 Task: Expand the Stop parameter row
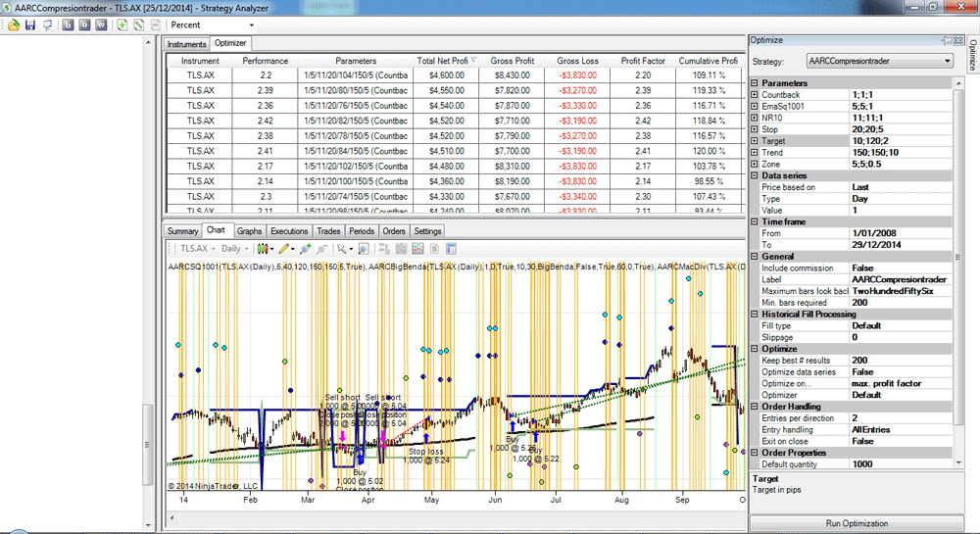coord(754,129)
